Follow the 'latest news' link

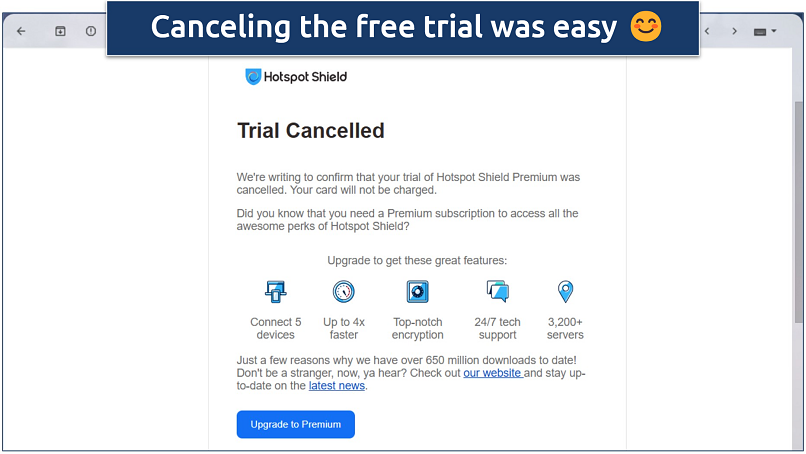pos(336,386)
